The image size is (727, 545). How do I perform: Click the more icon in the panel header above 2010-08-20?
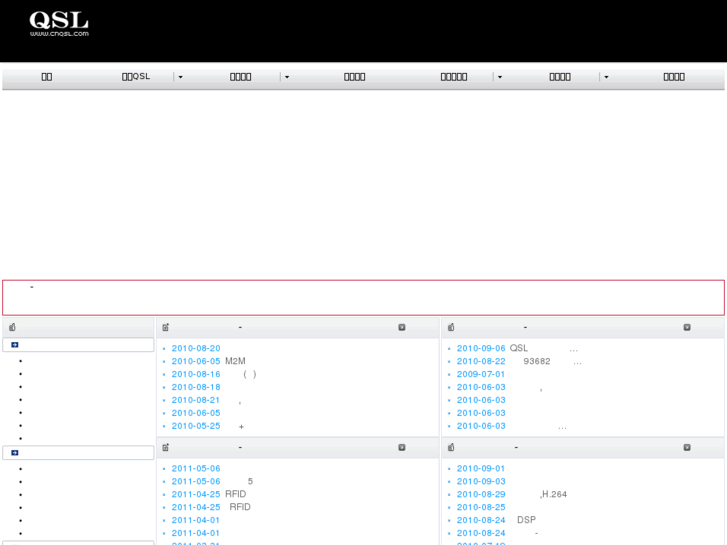[x=402, y=327]
